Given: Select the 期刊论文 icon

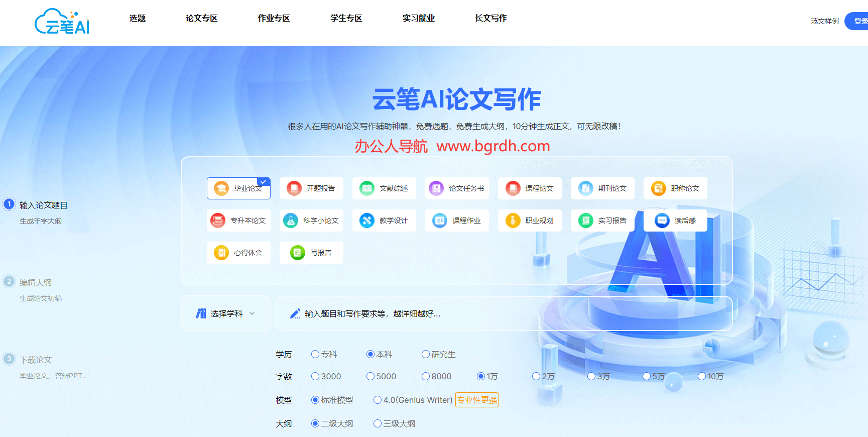Looking at the screenshot, I should pos(585,188).
